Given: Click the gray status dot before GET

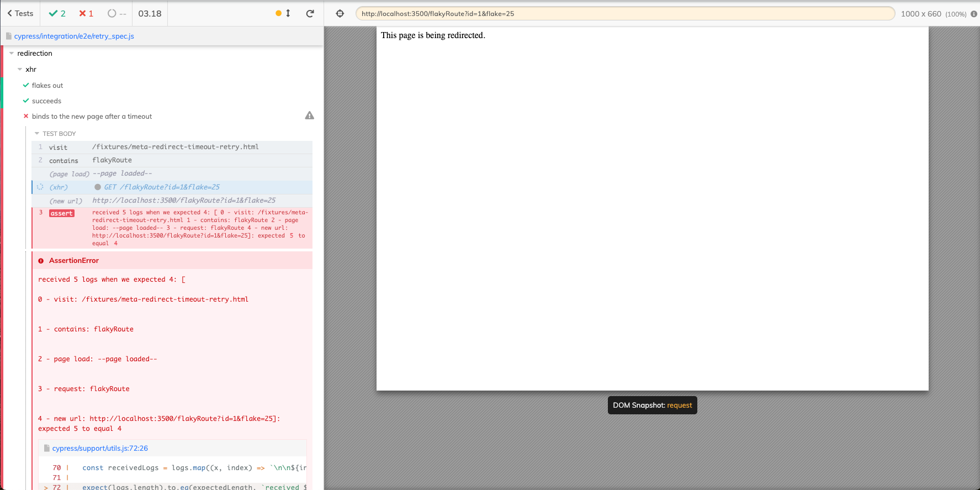Looking at the screenshot, I should pyautogui.click(x=98, y=187).
